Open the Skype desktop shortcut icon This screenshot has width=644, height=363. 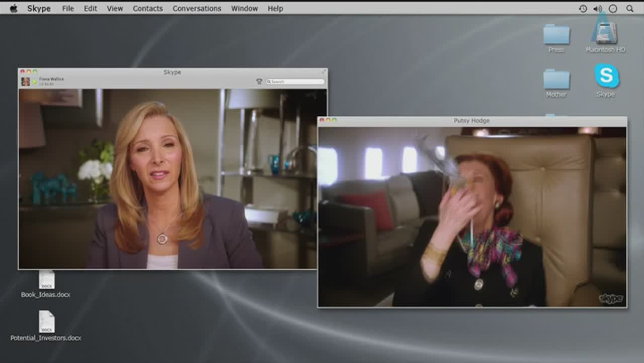(606, 76)
